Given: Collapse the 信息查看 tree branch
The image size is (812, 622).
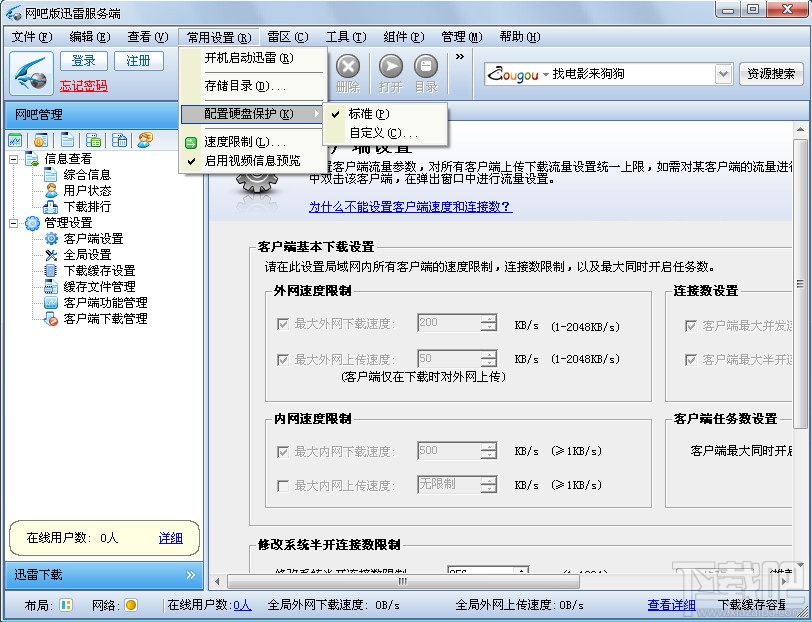Looking at the screenshot, I should point(13,159).
